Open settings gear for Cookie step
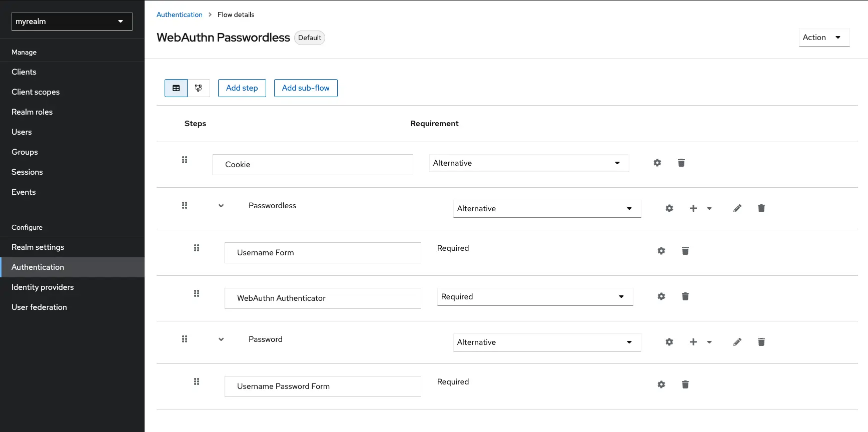Image resolution: width=868 pixels, height=432 pixels. click(x=657, y=163)
